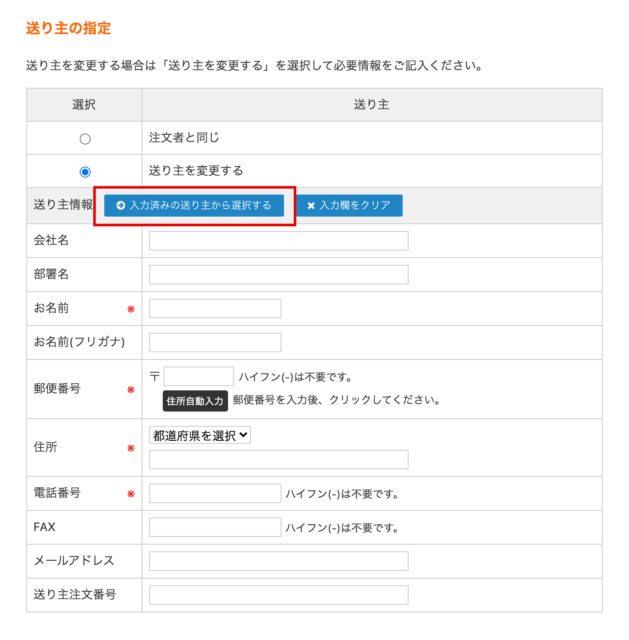Click the 送り主 column header
The width and height of the screenshot is (629, 640).
tap(372, 105)
